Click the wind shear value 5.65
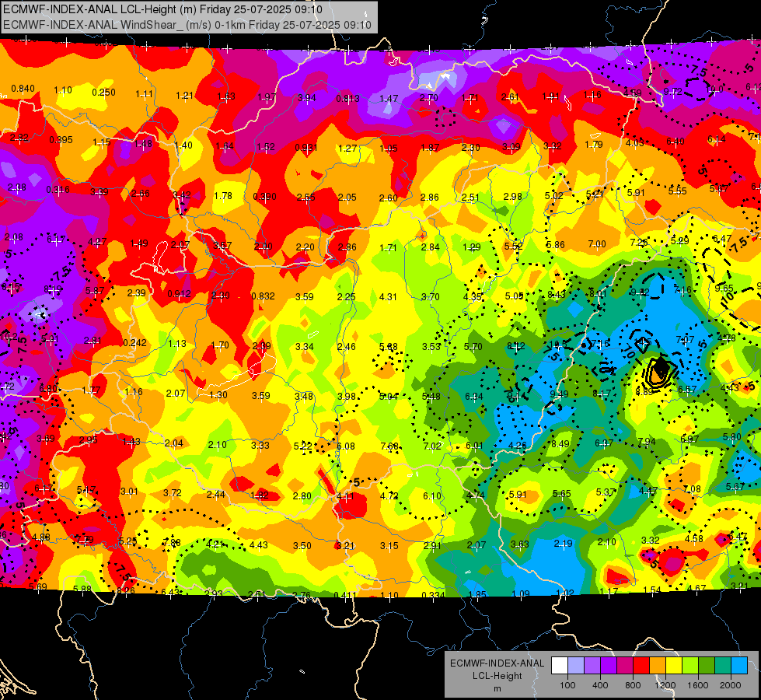 (562, 494)
